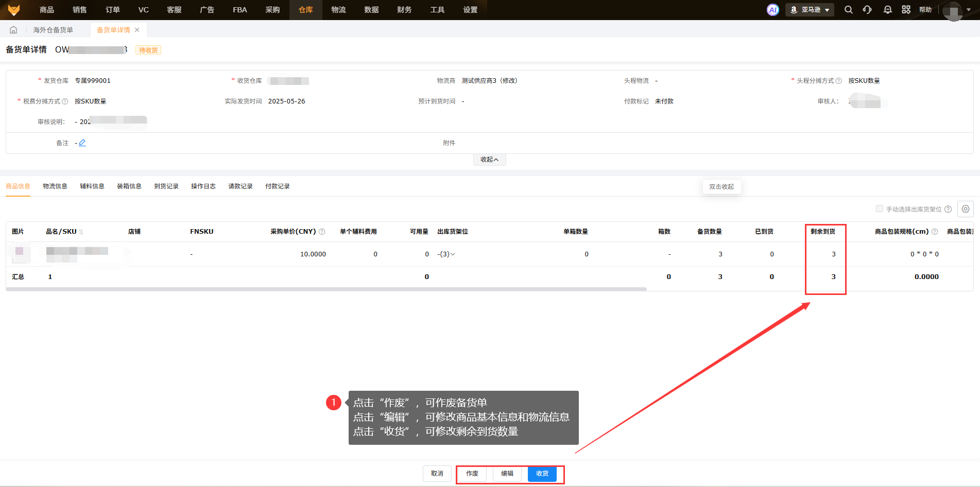Click the blue 收货 button

(x=542, y=474)
